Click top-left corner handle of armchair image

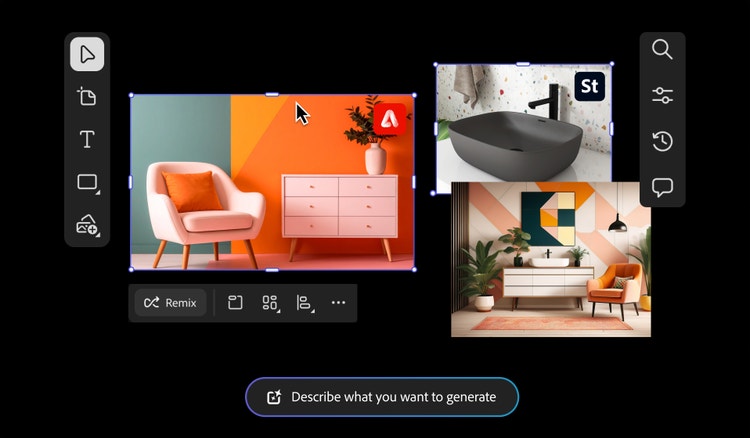click(x=132, y=95)
